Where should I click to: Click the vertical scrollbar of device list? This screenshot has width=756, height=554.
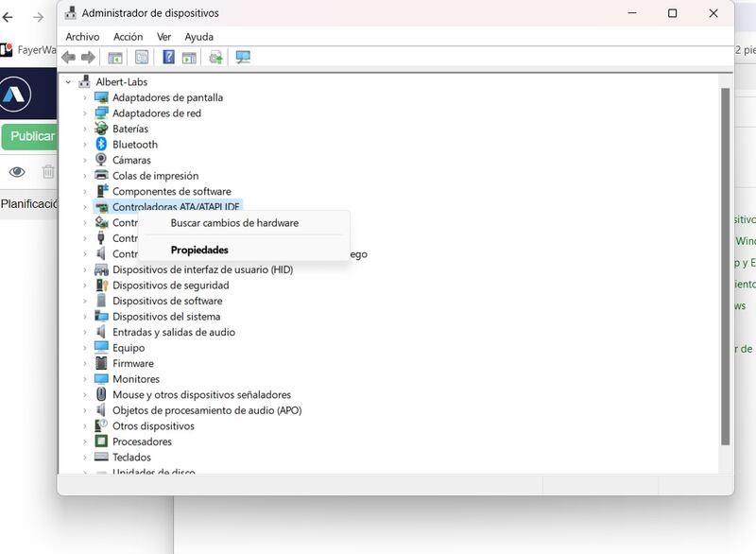point(725,265)
